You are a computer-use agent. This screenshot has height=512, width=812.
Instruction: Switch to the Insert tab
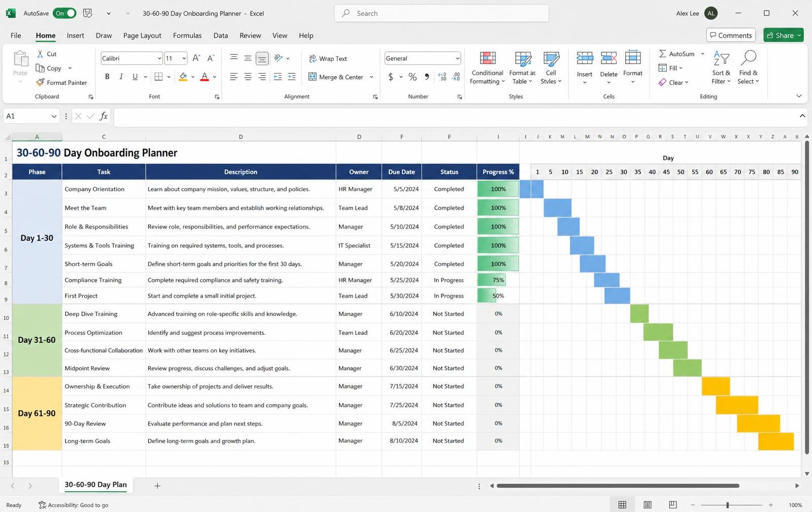pos(75,36)
